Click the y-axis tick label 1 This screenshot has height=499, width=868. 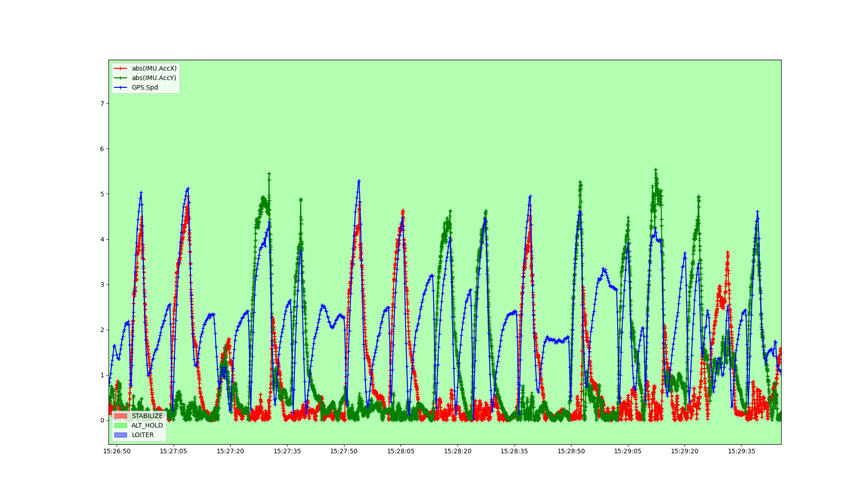coord(102,375)
